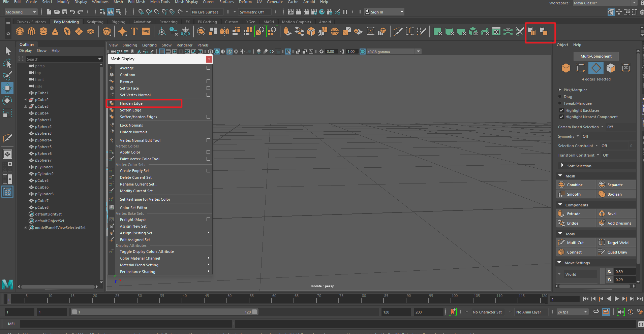Select Tweak/Marquee radio option
Screen dimensions: 644x334
point(560,103)
